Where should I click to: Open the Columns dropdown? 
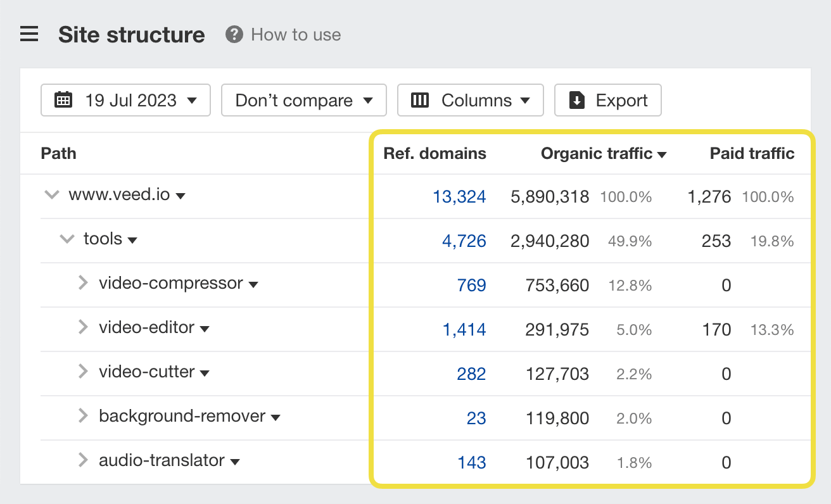[x=471, y=100]
